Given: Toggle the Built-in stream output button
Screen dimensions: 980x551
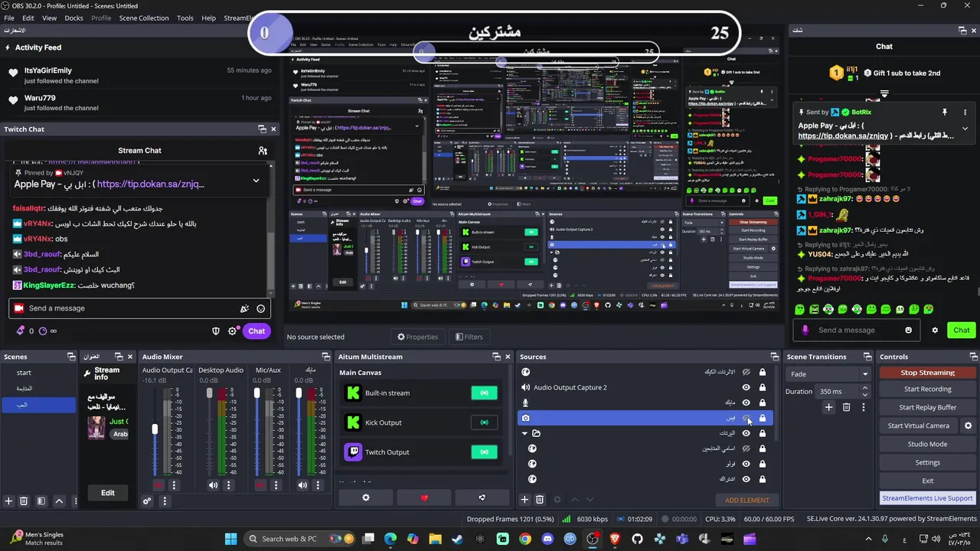Looking at the screenshot, I should pos(484,393).
